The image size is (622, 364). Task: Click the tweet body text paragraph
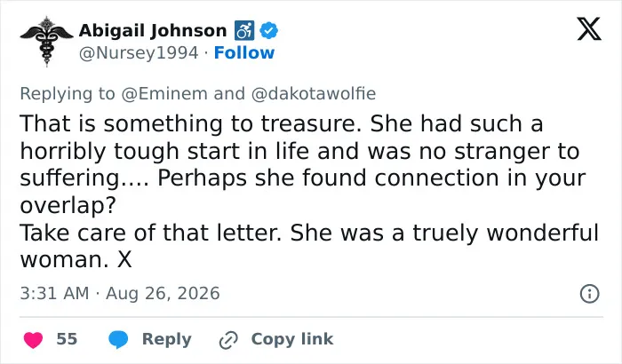309,192
